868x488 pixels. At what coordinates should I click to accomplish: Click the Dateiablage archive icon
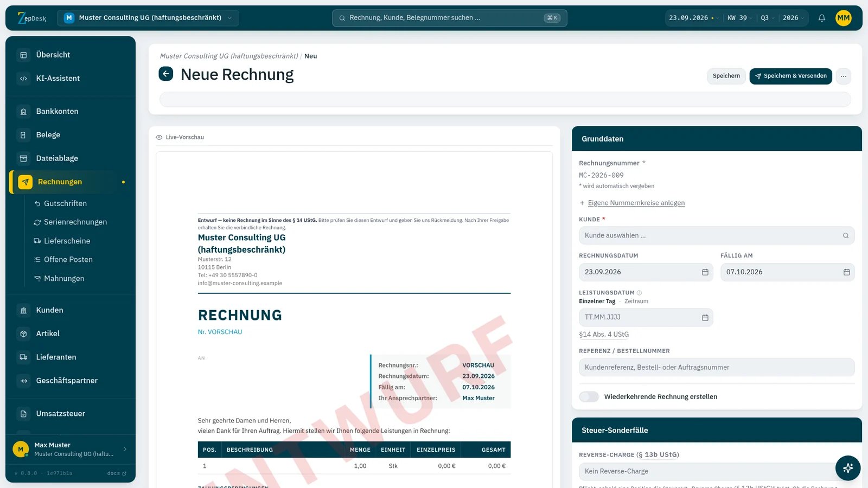tap(23, 158)
